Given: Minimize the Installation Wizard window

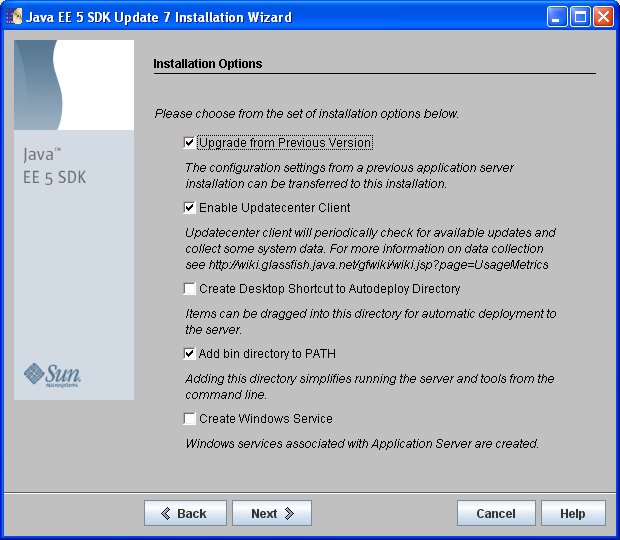Looking at the screenshot, I should point(557,17).
